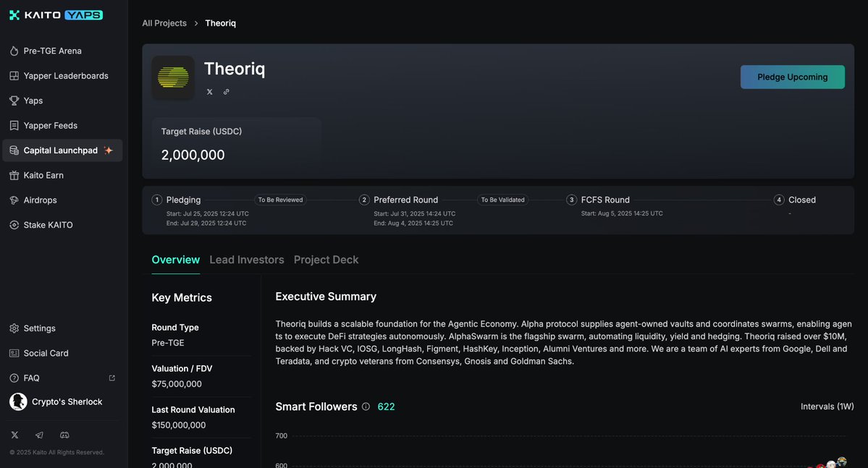868x468 pixels.
Task: Click the Kaito Earn gift icon
Action: point(14,175)
